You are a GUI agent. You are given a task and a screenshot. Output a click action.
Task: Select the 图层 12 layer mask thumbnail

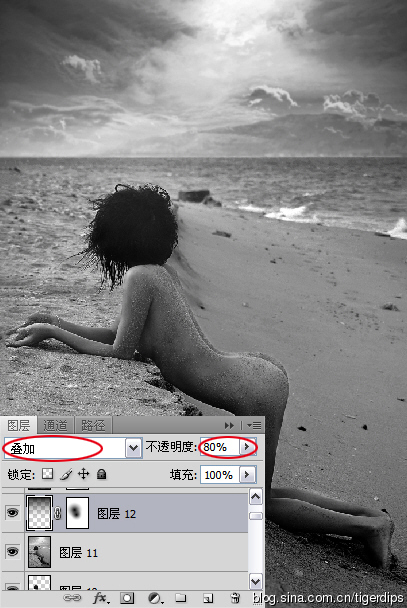coord(78,513)
